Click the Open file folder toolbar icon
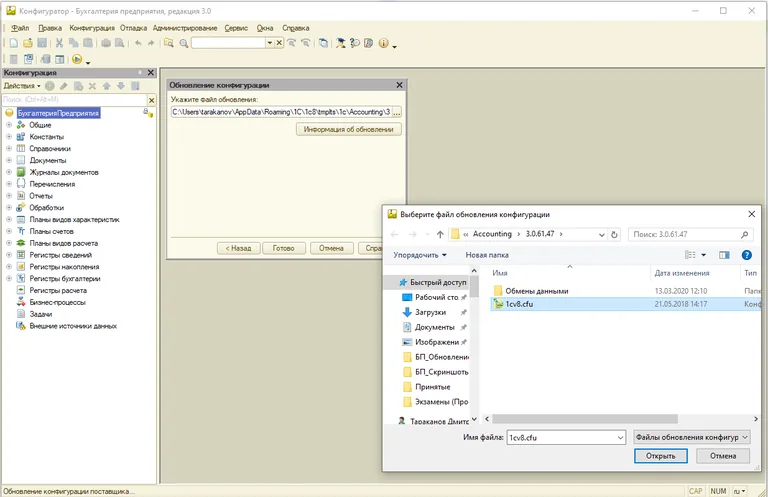 click(x=28, y=44)
